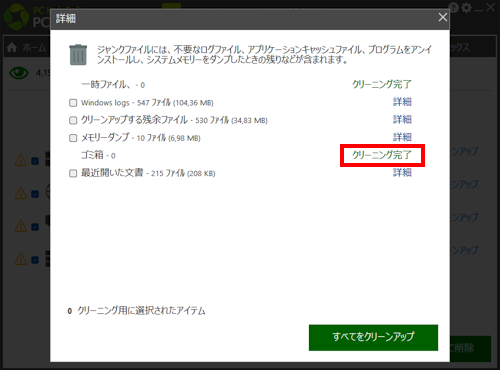The height and width of the screenshot is (370, 500).
Task: Click the green eye icon in main window
Action: pos(19,72)
